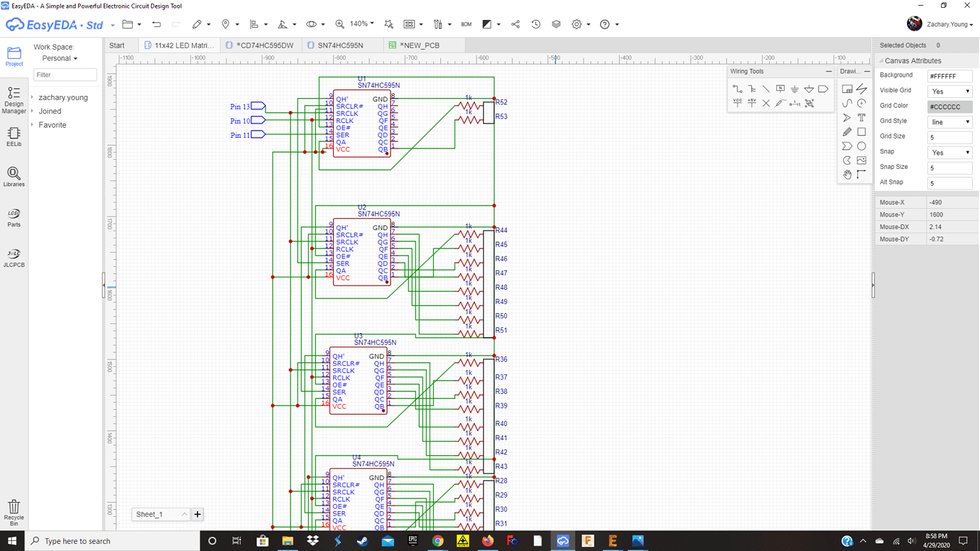Choose the Rectangle drawing tool
Image resolution: width=980 pixels, height=551 pixels.
click(861, 131)
